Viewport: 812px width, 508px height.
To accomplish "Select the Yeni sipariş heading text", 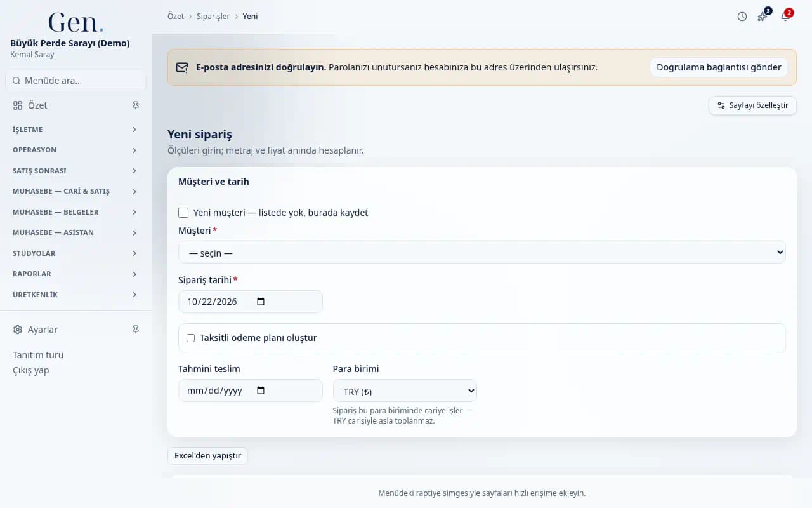I will (x=200, y=135).
